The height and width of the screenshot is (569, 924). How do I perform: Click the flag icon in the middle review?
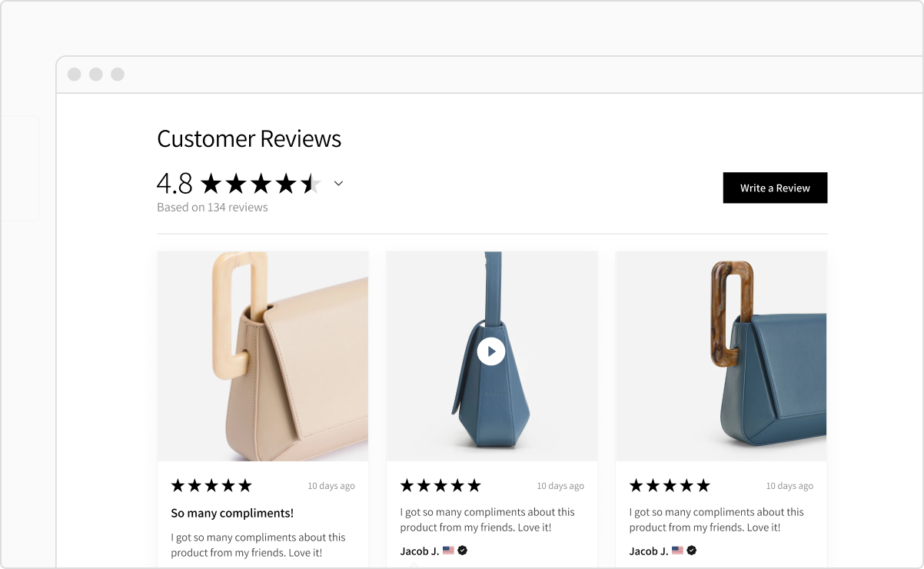point(448,551)
